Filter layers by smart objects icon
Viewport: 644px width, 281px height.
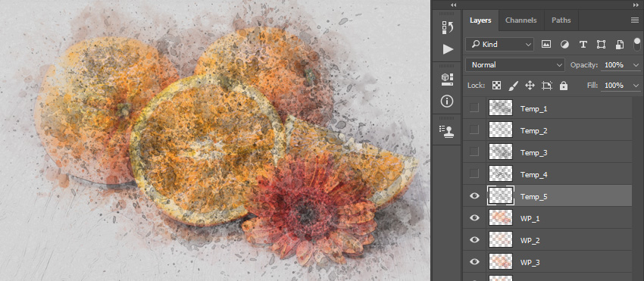pos(619,45)
